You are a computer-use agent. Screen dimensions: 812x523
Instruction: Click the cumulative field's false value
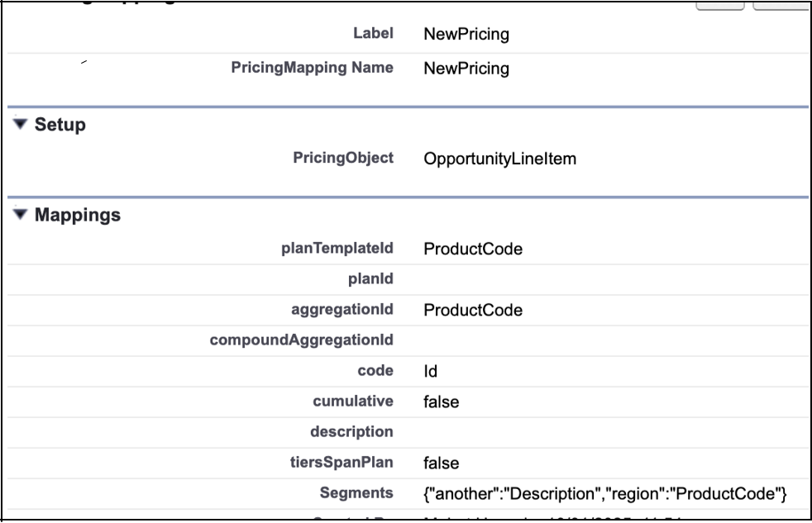click(441, 402)
